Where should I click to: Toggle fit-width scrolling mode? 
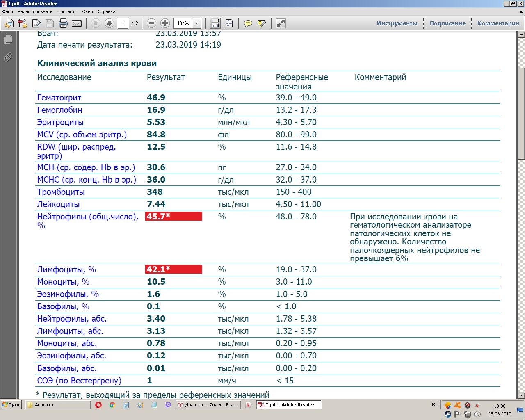(x=215, y=23)
